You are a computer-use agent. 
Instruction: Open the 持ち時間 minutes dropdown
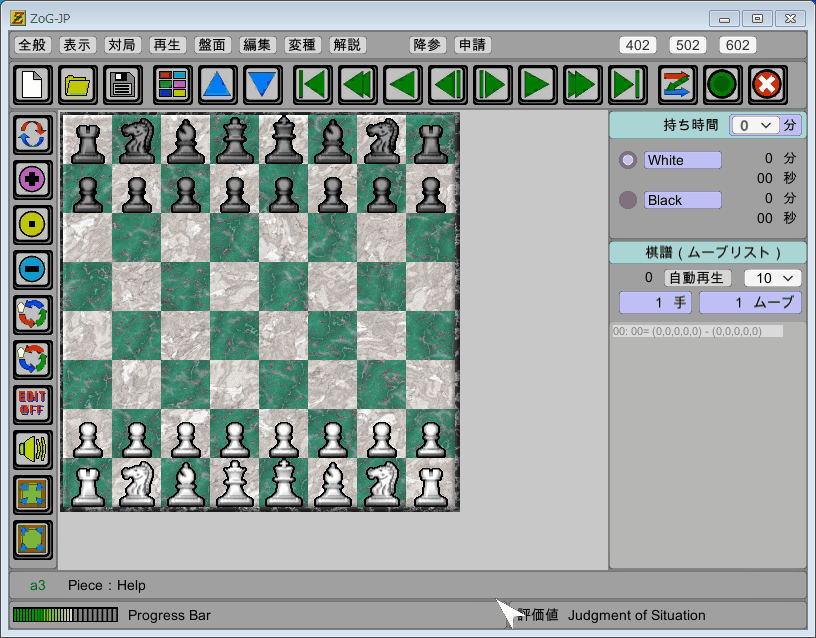(755, 125)
